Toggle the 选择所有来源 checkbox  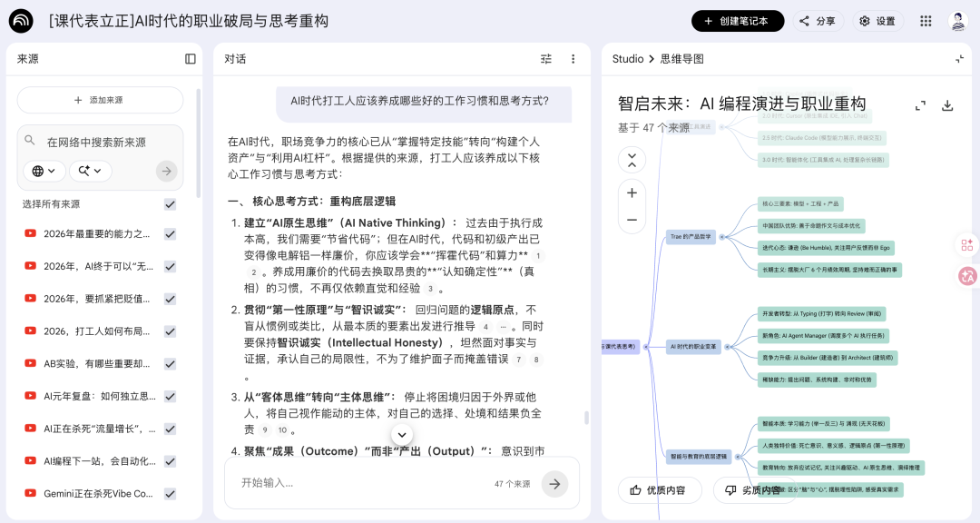(x=170, y=204)
